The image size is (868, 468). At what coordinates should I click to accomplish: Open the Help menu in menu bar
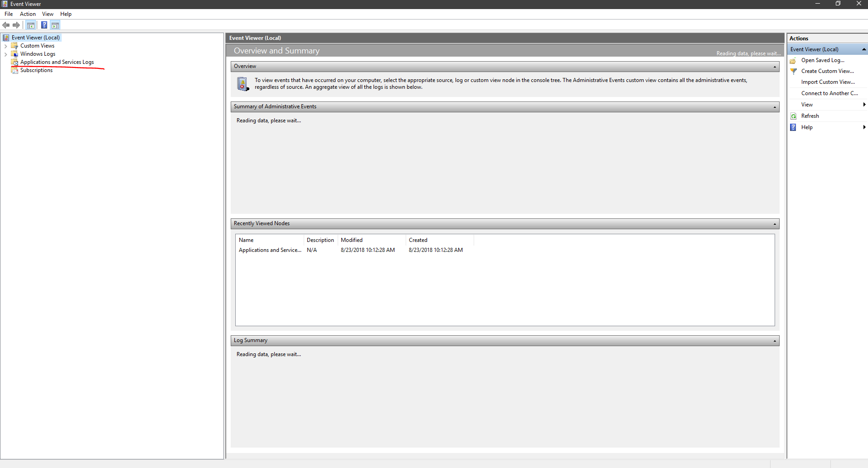pyautogui.click(x=66, y=14)
